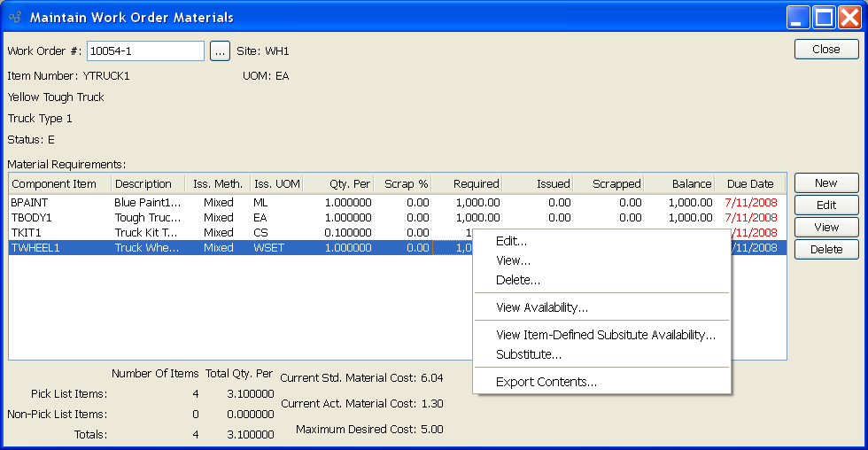Click the application icon in title bar
Image resolution: width=868 pixels, height=450 pixels.
click(x=14, y=17)
